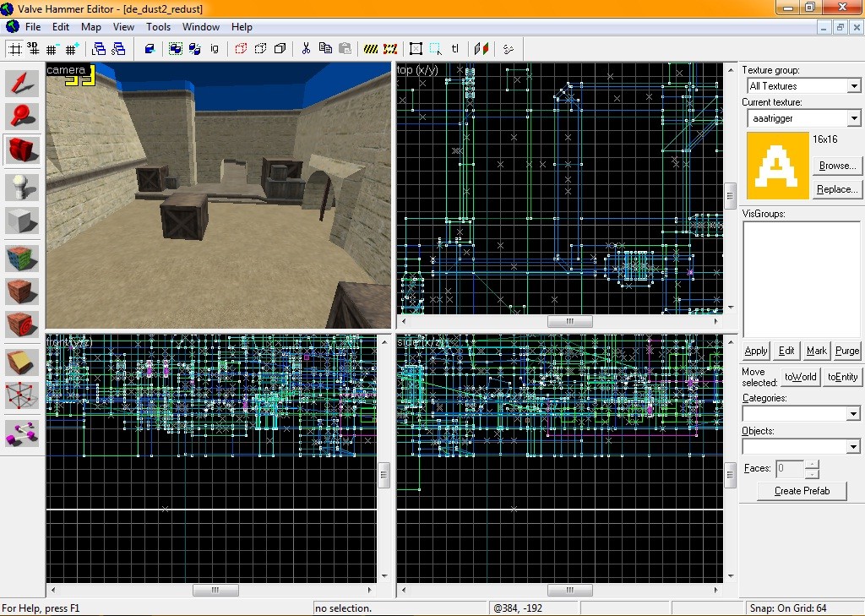Select the Vertex manipulation tool

click(x=23, y=395)
